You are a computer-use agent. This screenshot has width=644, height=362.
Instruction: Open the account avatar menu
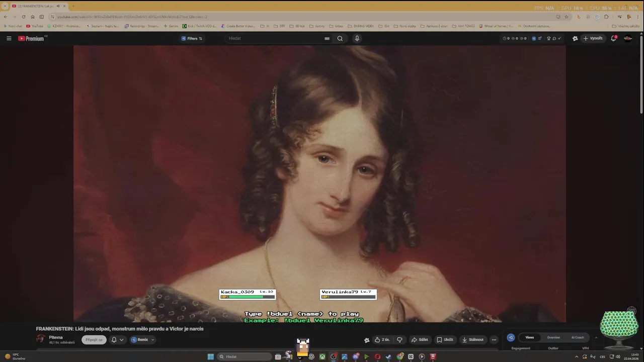[x=628, y=38]
